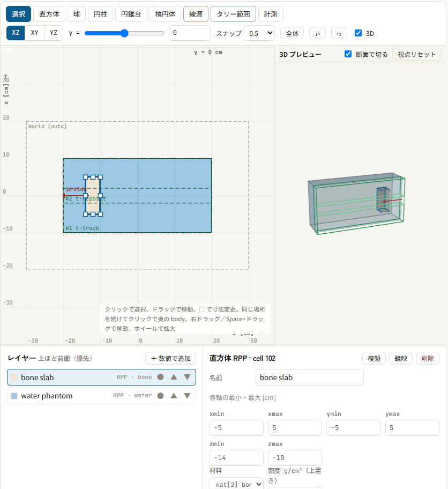
Task: Click the zmin input field
Action: point(237,458)
